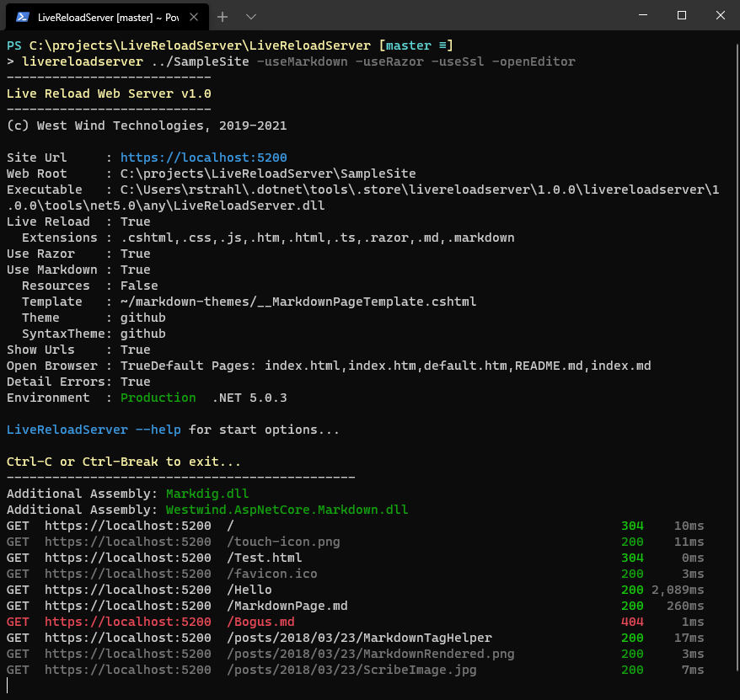The height and width of the screenshot is (700, 740).
Task: Click the green Production environment value
Action: 158,398
